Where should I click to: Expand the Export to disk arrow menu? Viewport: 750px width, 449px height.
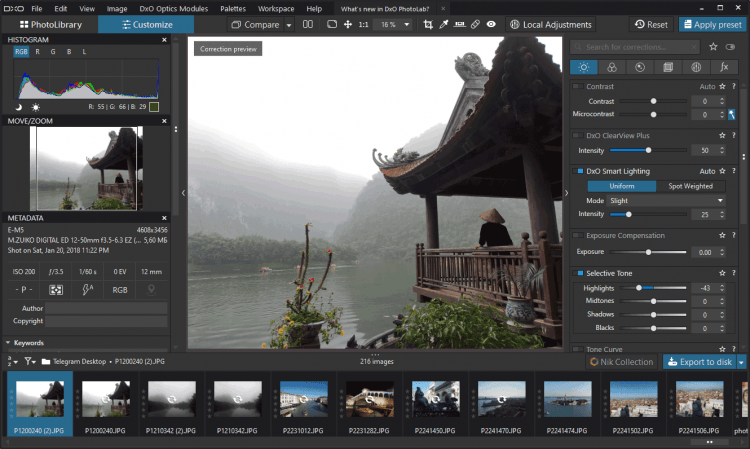(741, 362)
